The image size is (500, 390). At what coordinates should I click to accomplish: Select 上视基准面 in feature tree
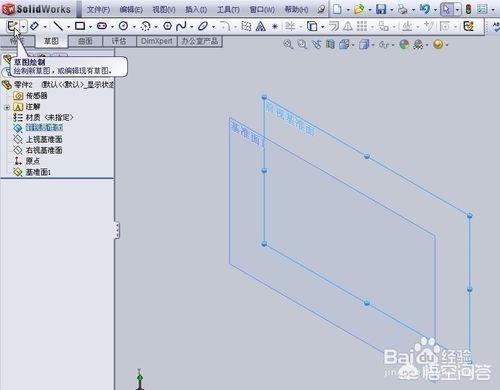pyautogui.click(x=44, y=139)
